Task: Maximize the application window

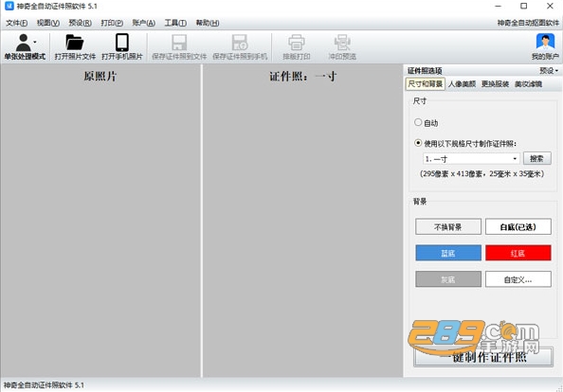Action: [x=524, y=6]
